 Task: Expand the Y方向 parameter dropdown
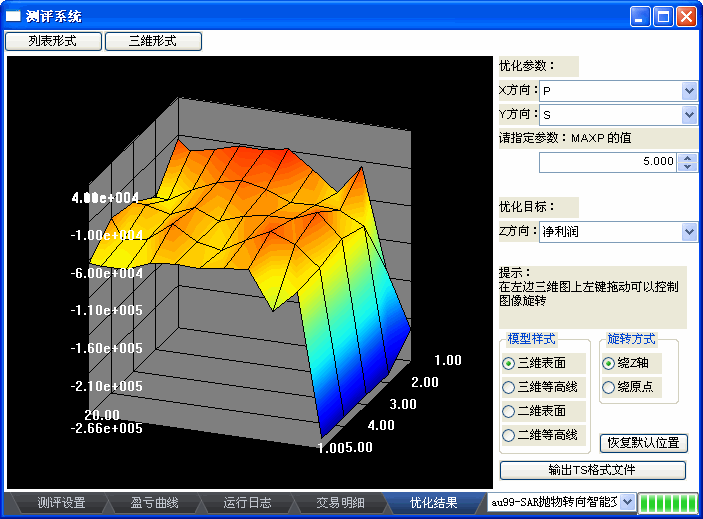point(688,115)
